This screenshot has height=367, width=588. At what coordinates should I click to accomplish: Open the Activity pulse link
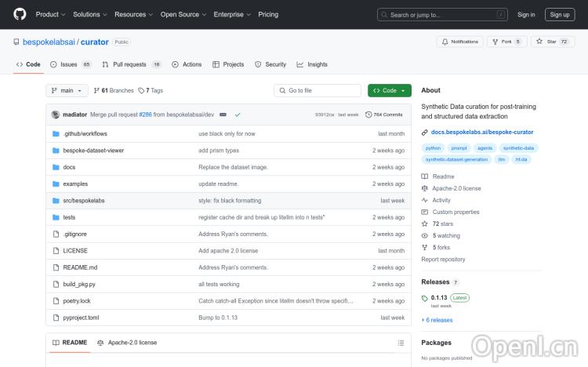(441, 200)
